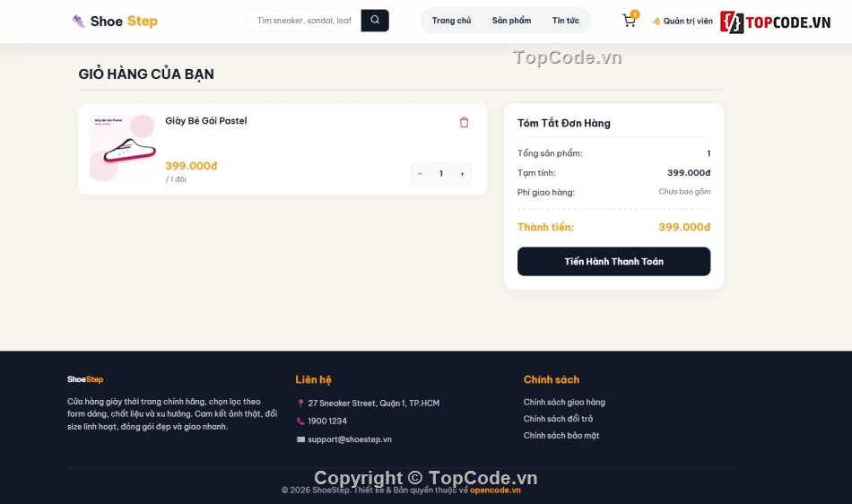This screenshot has width=852, height=504.
Task: Open the Giày Bé Gái Pastel product thumbnail
Action: (x=123, y=148)
